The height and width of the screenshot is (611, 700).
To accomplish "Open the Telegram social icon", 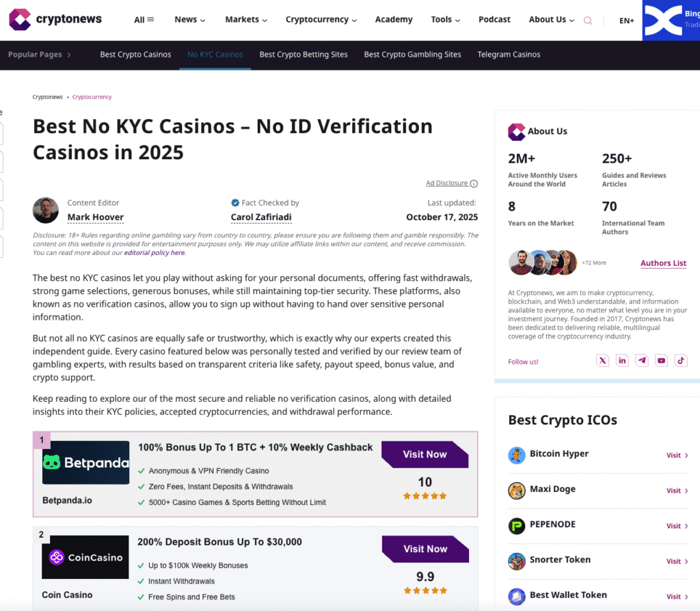I will pyautogui.click(x=641, y=361).
